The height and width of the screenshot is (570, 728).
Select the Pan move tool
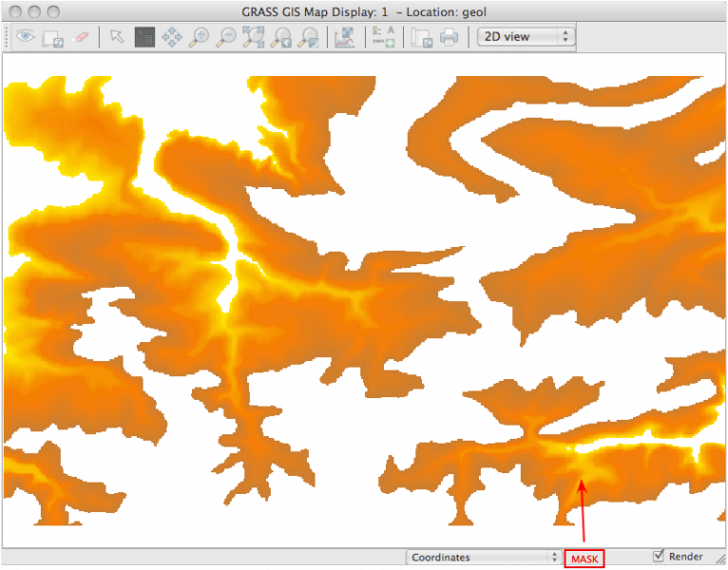pos(172,37)
